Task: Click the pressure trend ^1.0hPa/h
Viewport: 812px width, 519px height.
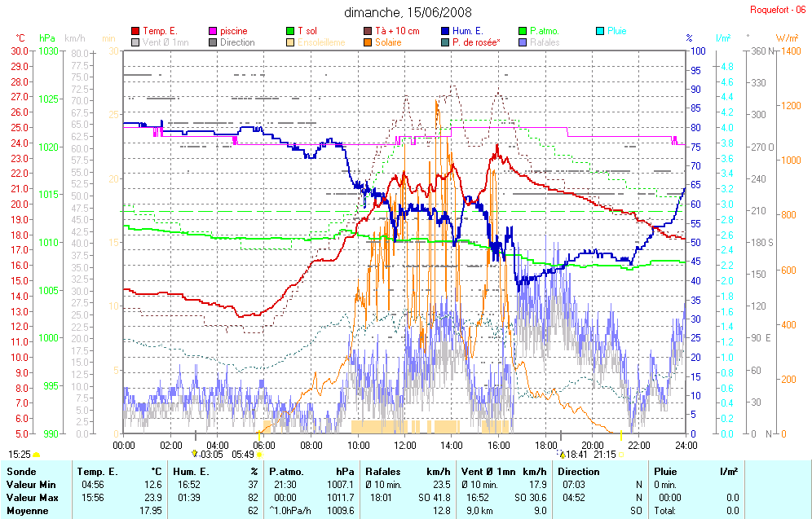Action: click(x=290, y=511)
